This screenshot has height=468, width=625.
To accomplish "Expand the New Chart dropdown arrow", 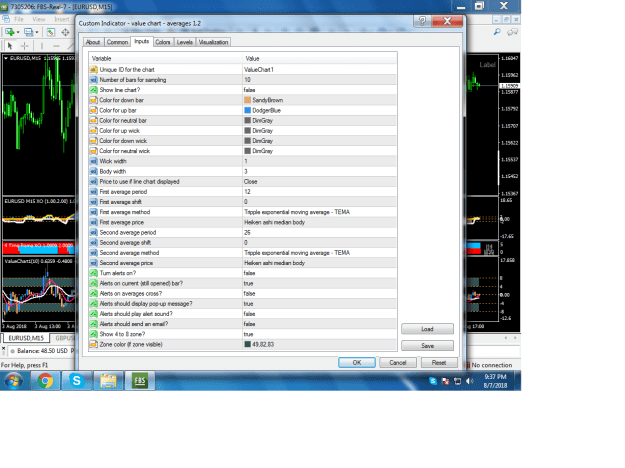I will click(18, 32).
